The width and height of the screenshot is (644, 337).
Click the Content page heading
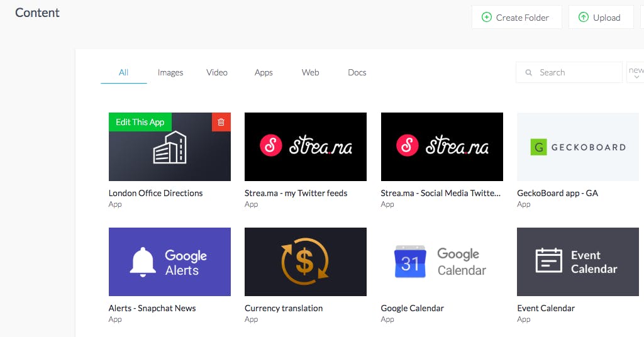[x=37, y=13]
